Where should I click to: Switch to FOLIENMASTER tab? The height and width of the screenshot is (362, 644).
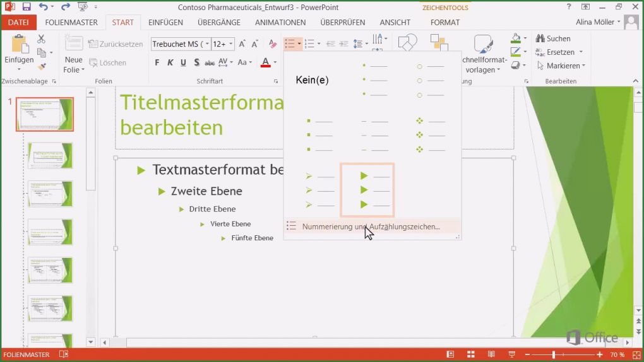pos(71,22)
